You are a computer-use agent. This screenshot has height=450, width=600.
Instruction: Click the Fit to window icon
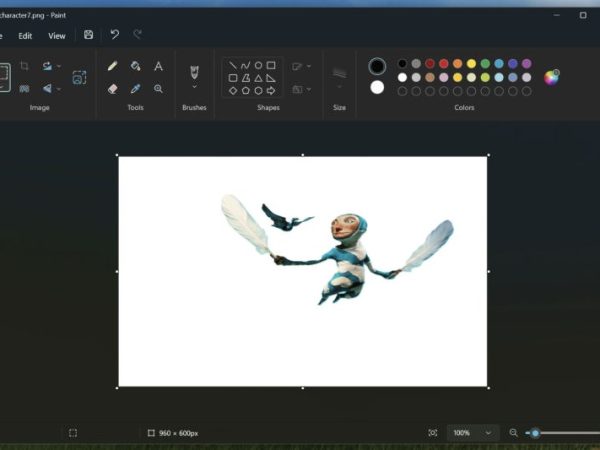433,433
